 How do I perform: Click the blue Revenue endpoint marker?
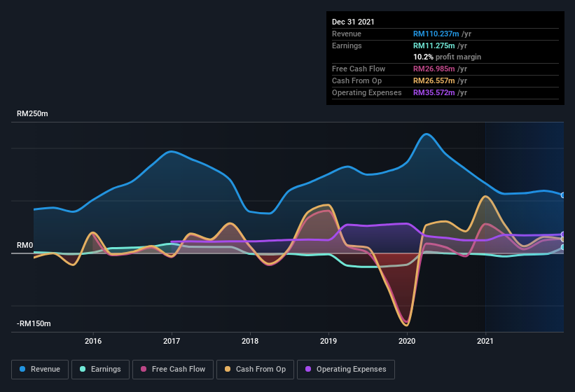click(563, 195)
